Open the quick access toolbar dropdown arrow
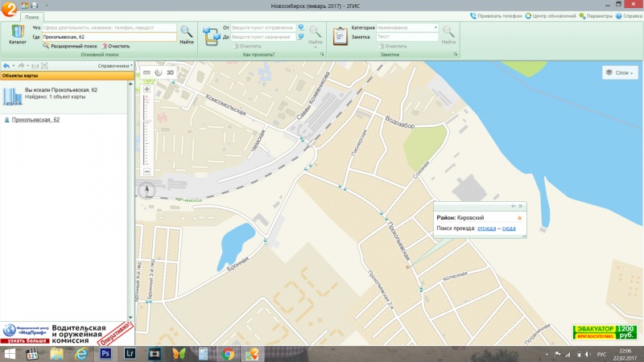This screenshot has height=362, width=644. [x=47, y=6]
